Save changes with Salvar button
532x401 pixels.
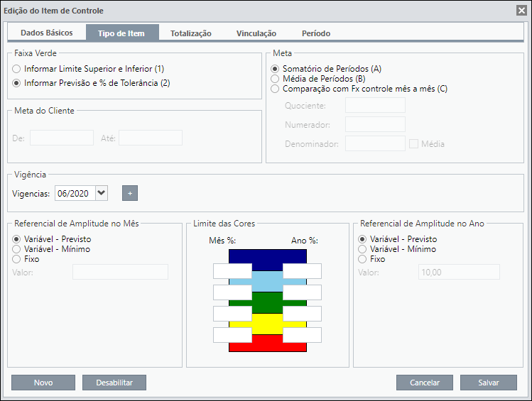(x=489, y=383)
